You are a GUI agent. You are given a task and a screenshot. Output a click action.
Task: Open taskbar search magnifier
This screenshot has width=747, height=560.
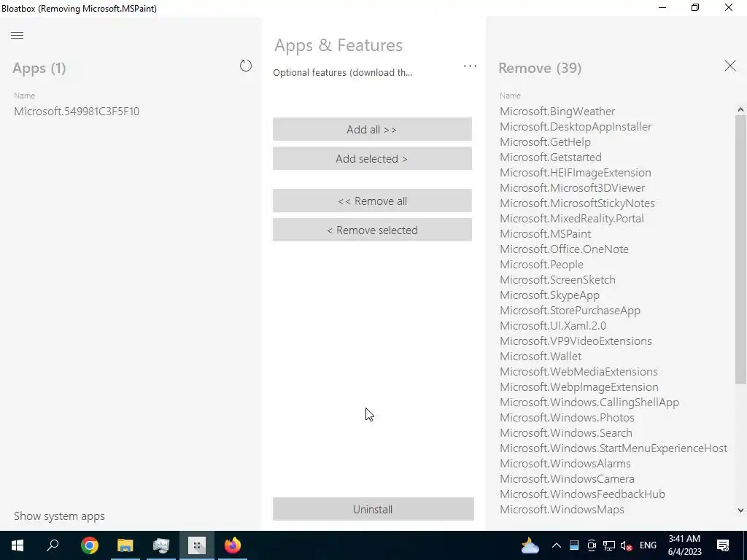click(53, 545)
